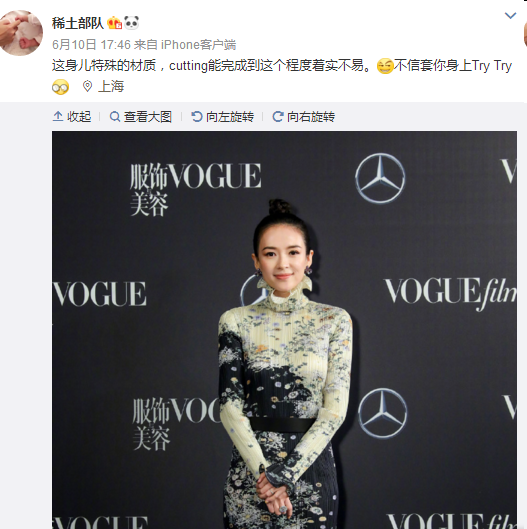Select 查看大图 to view full image

click(x=141, y=117)
